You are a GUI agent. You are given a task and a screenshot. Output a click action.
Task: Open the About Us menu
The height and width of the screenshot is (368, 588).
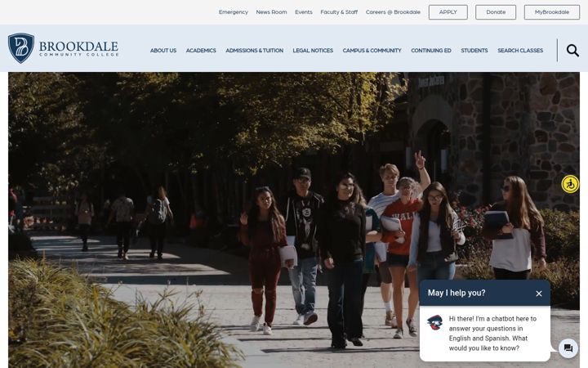point(163,51)
